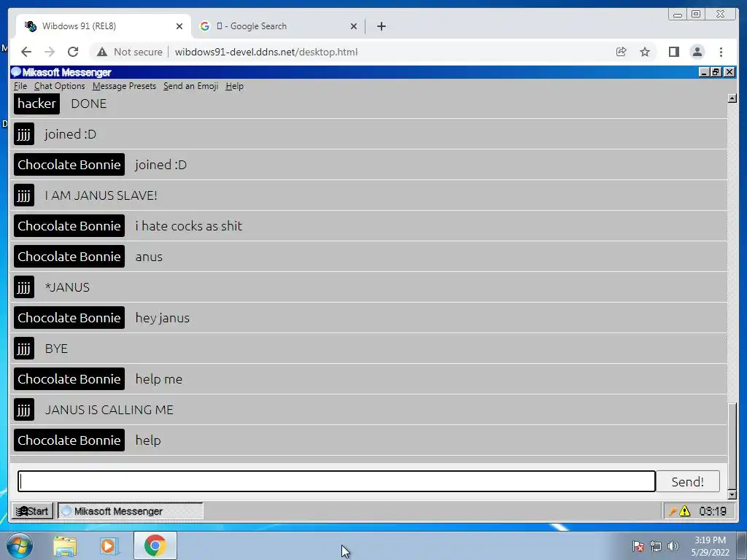Select the Wibdows 91 (REL8) tab
The image size is (747, 560).
point(104,26)
